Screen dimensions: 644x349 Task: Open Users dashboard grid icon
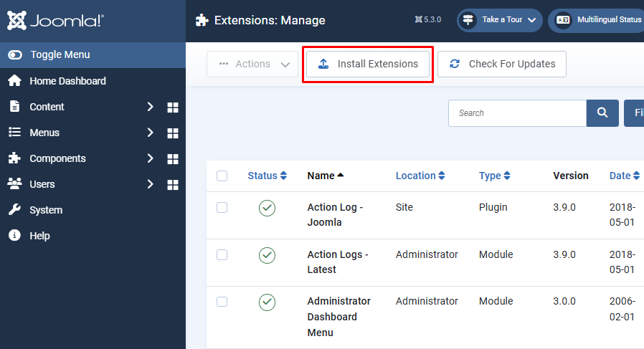pos(172,185)
